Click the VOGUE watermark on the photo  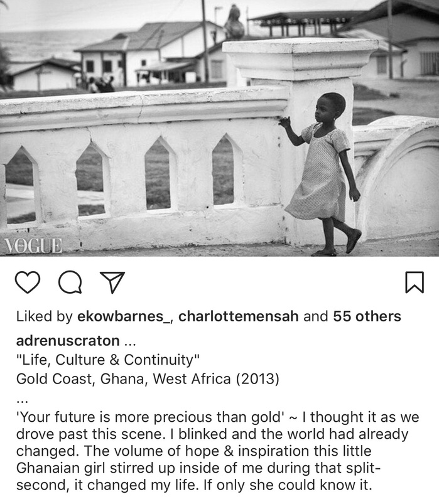pyautogui.click(x=33, y=246)
